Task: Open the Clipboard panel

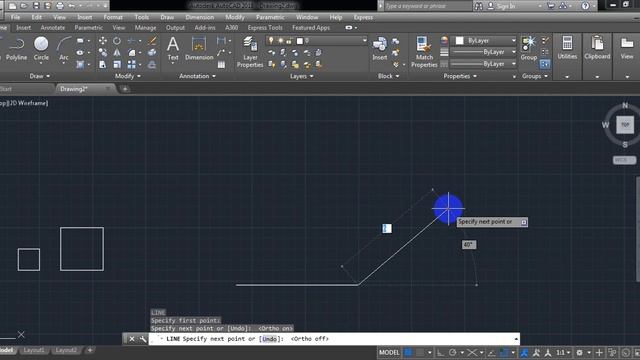Action: tap(597, 48)
